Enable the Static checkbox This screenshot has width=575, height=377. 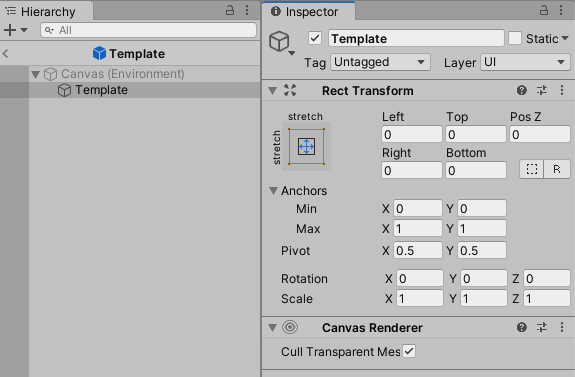pyautogui.click(x=515, y=38)
